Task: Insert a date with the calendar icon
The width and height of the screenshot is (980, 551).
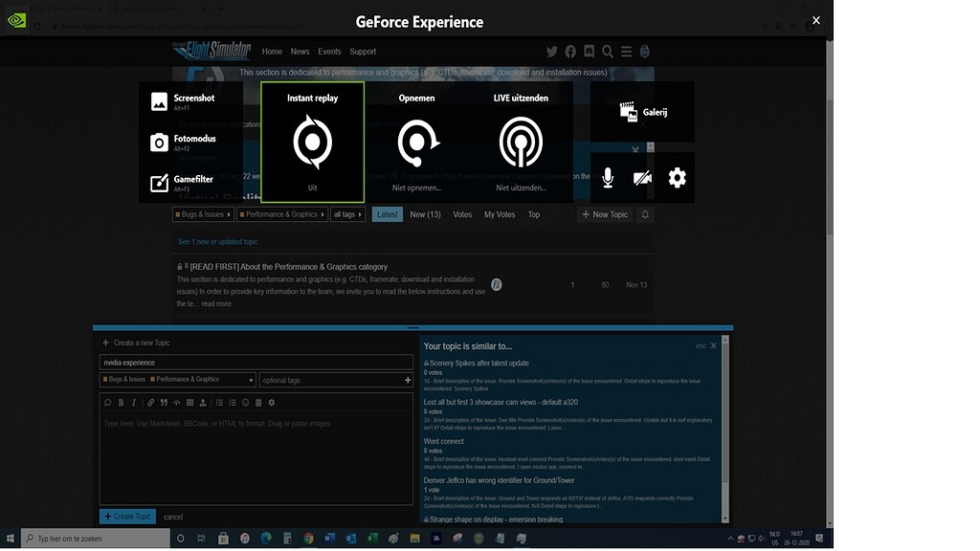Action: pos(258,403)
